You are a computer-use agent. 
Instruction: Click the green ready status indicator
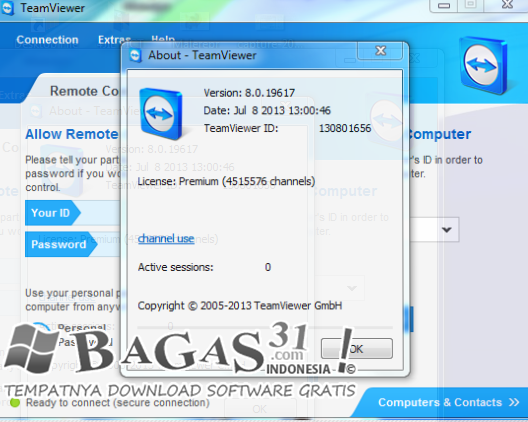point(15,402)
